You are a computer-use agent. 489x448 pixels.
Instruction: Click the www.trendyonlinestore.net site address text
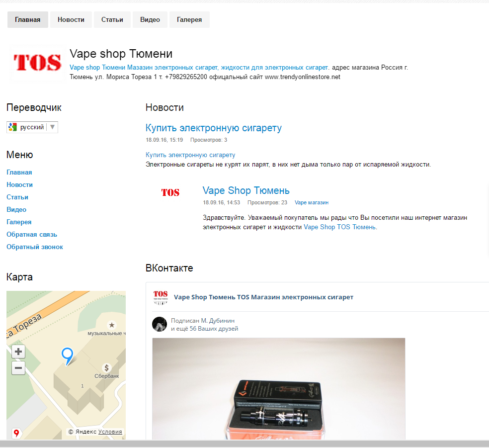[303, 77]
